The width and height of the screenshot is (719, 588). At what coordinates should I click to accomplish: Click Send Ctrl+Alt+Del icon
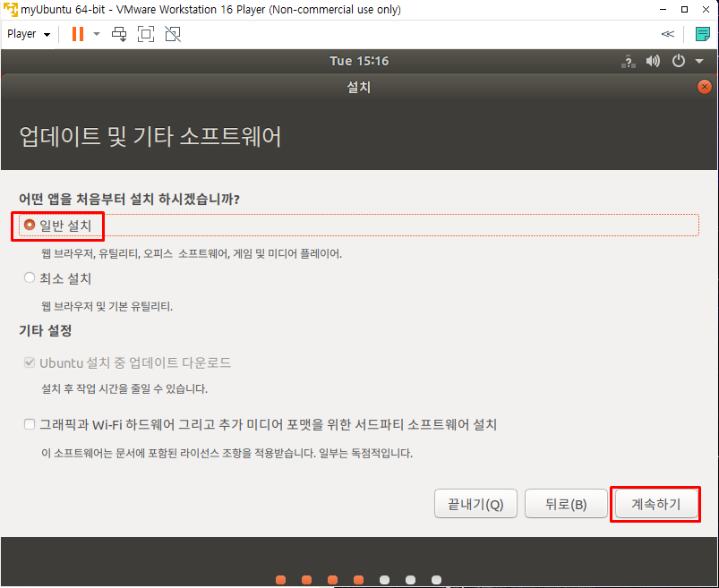coord(120,34)
